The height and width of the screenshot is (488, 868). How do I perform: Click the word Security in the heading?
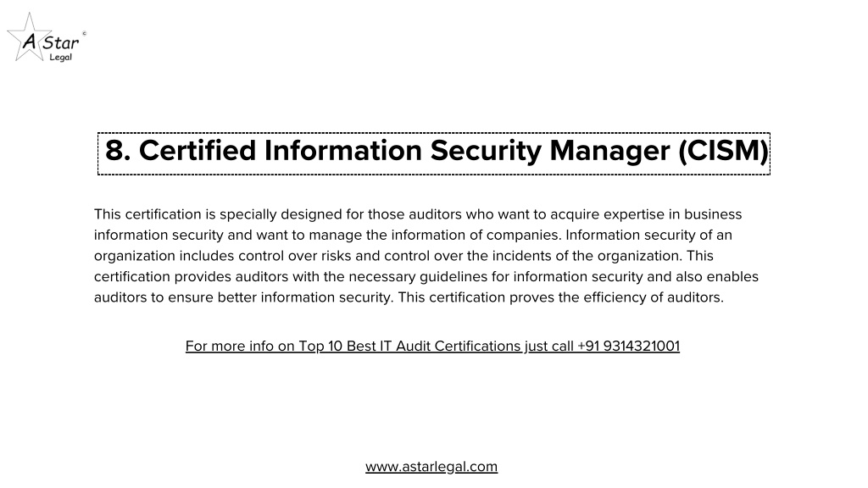tap(486, 151)
